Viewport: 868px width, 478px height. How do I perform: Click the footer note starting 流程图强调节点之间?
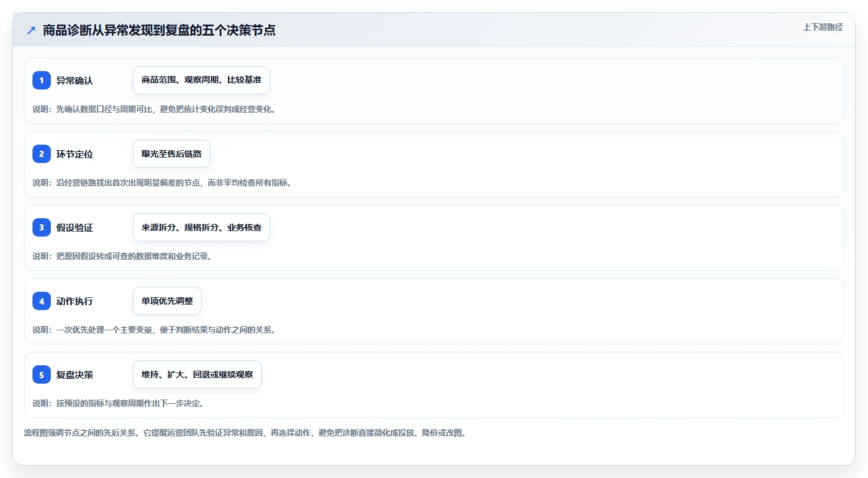coord(245,433)
